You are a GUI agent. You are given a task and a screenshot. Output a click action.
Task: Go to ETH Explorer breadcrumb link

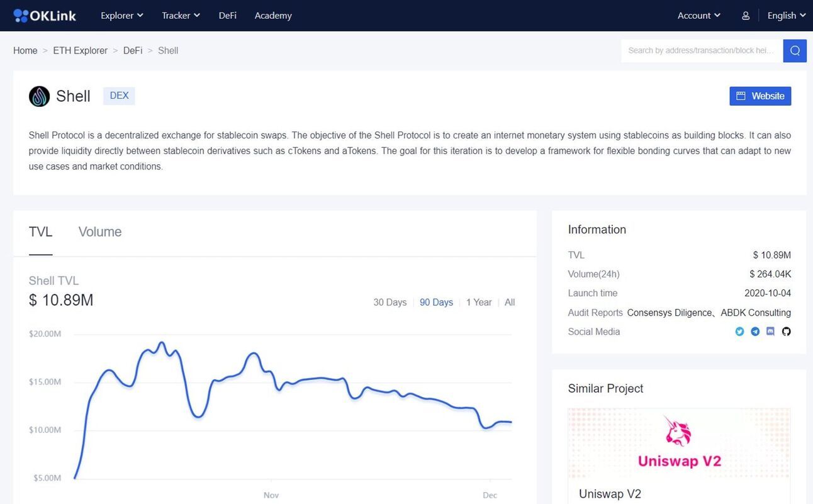coord(81,50)
